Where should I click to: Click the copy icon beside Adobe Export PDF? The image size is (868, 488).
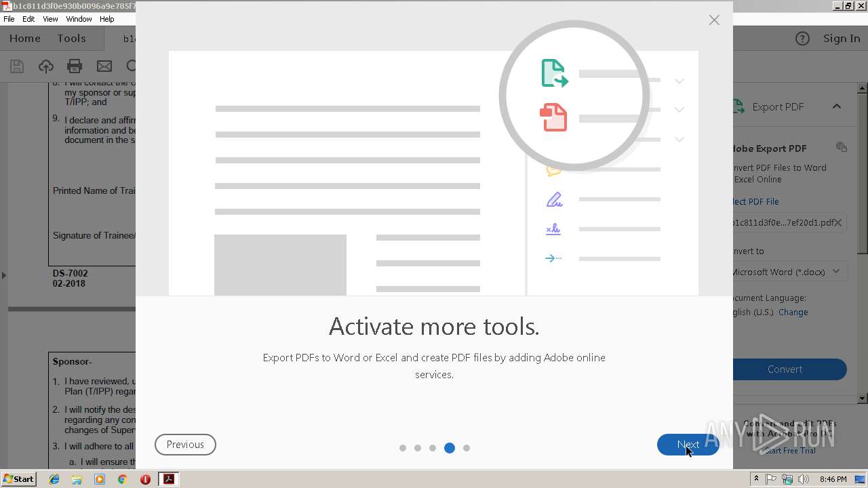coord(842,147)
